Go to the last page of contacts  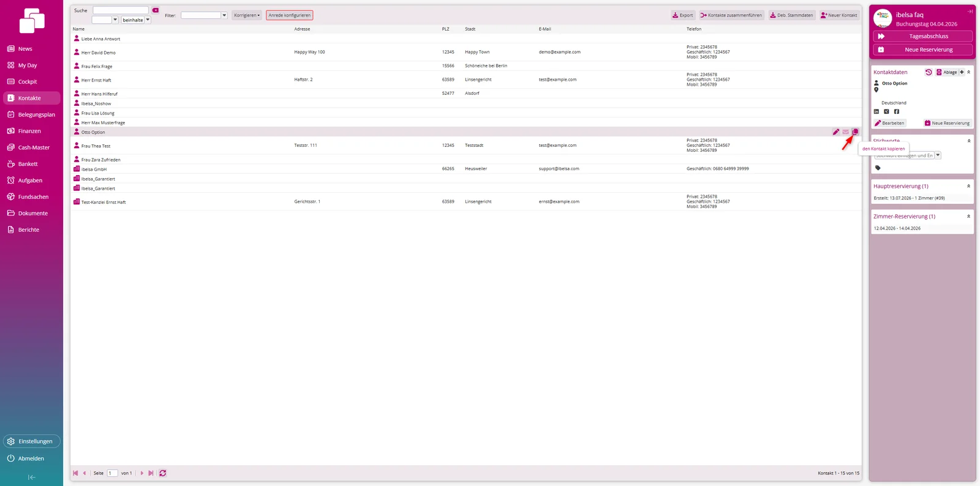pos(151,473)
